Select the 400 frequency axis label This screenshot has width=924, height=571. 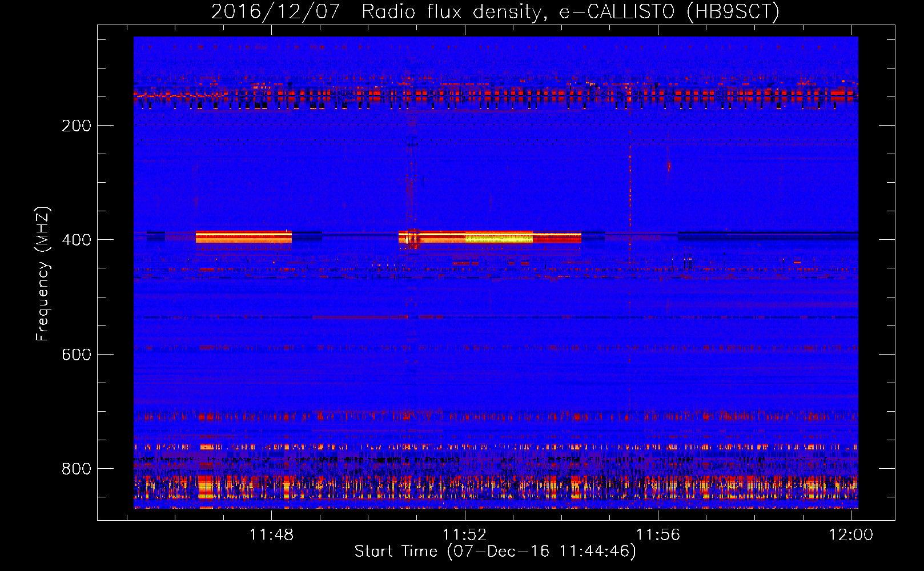pyautogui.click(x=76, y=240)
